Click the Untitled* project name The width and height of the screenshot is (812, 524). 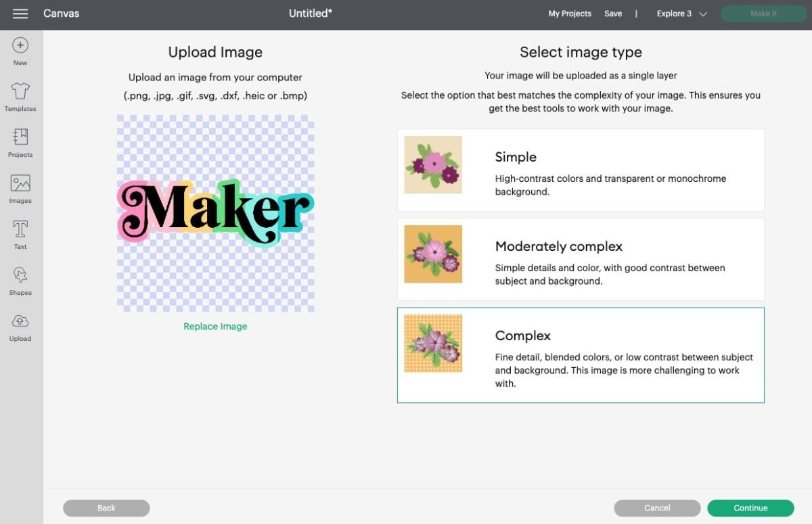point(311,14)
